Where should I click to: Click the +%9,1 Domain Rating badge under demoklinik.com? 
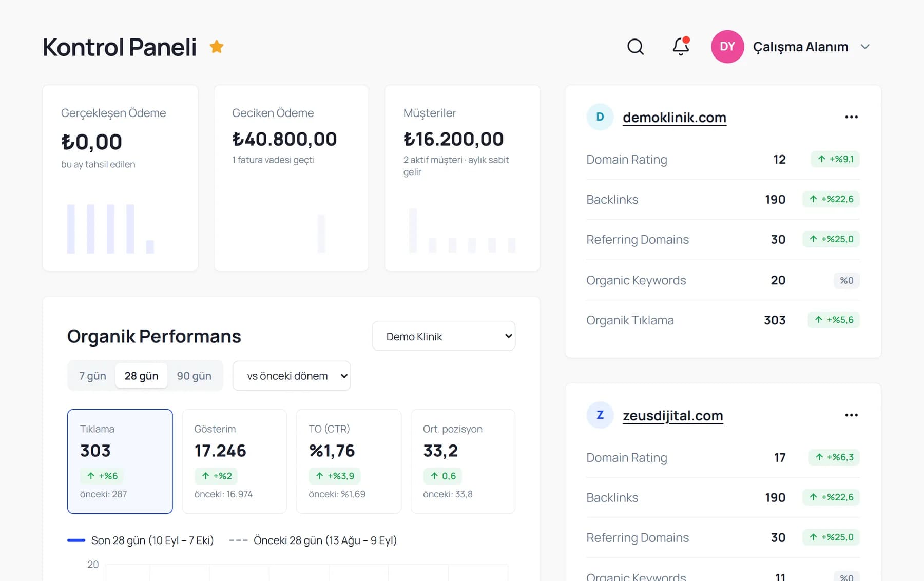pyautogui.click(x=835, y=159)
